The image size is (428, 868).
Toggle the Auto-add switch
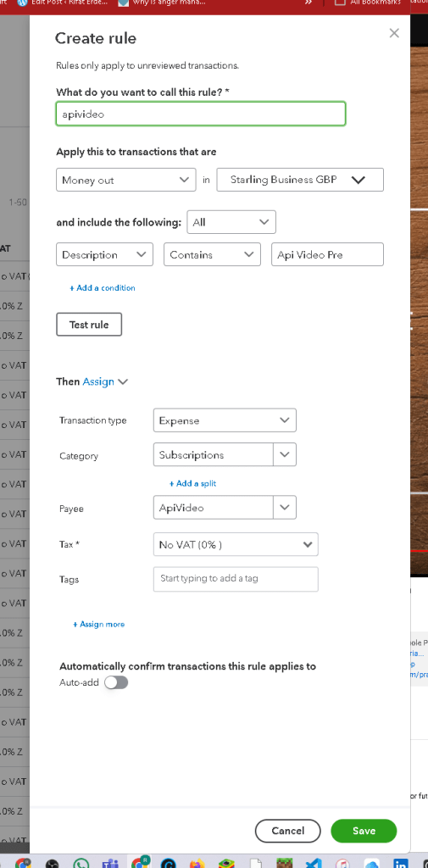116,682
